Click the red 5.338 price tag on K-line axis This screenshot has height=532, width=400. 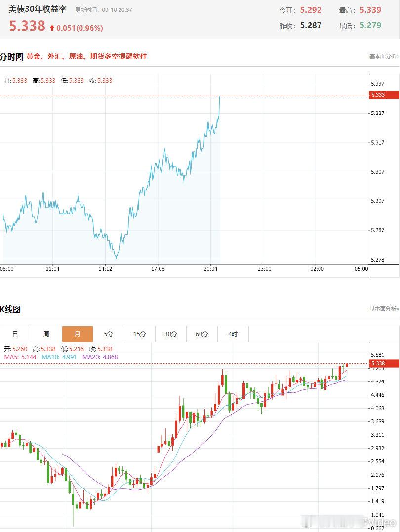(x=384, y=363)
